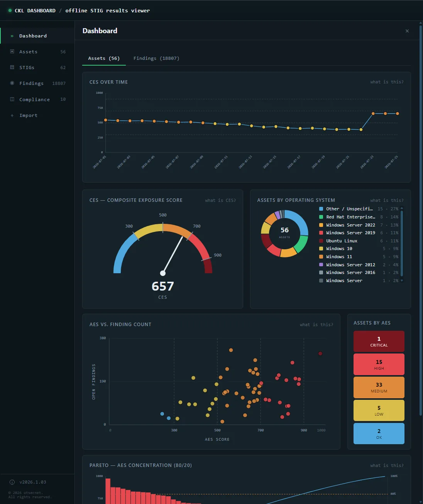423x504 pixels.
Task: Click the Windows Server 2016 legend entry
Action: (x=359, y=272)
